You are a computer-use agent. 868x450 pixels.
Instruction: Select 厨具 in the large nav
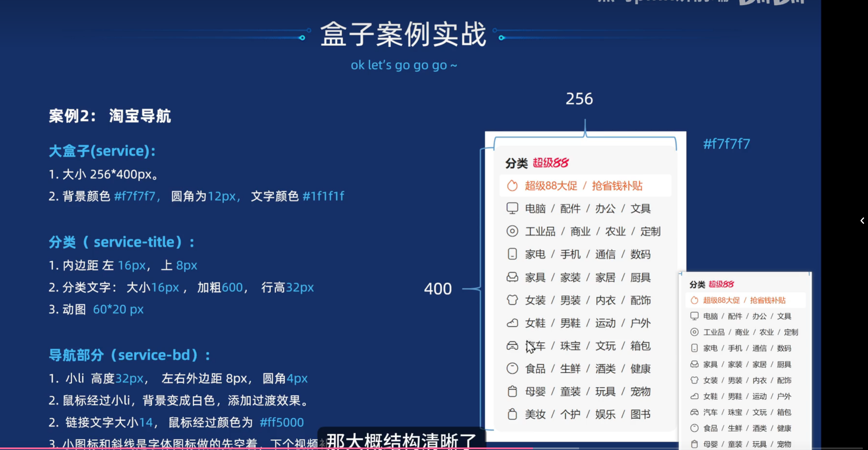point(640,277)
